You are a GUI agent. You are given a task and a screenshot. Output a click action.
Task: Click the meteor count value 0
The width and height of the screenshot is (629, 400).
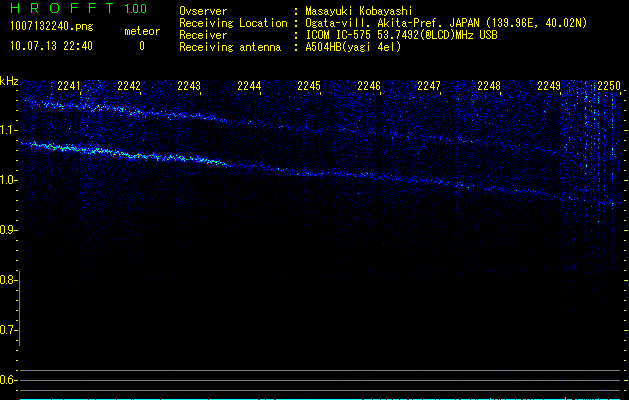(x=141, y=46)
